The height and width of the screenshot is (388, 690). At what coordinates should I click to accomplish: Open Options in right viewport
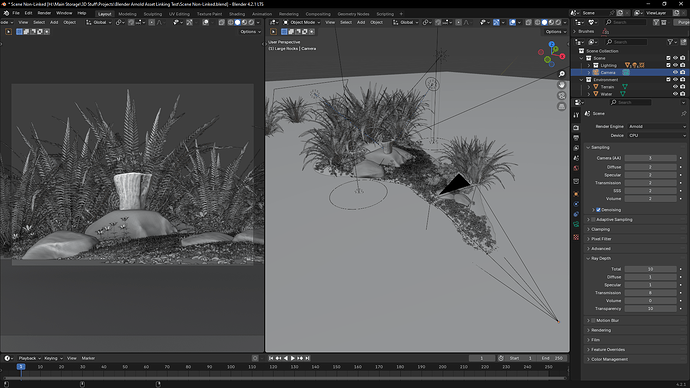[x=555, y=32]
